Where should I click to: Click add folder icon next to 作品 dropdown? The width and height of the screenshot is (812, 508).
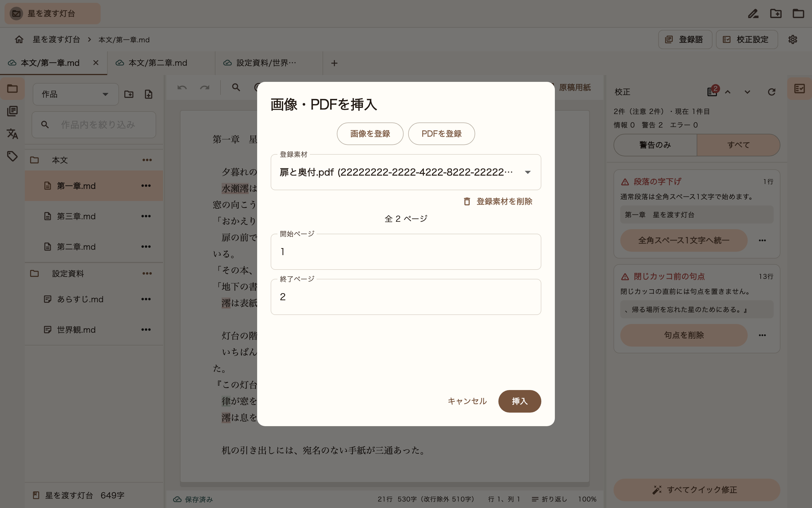coord(129,94)
